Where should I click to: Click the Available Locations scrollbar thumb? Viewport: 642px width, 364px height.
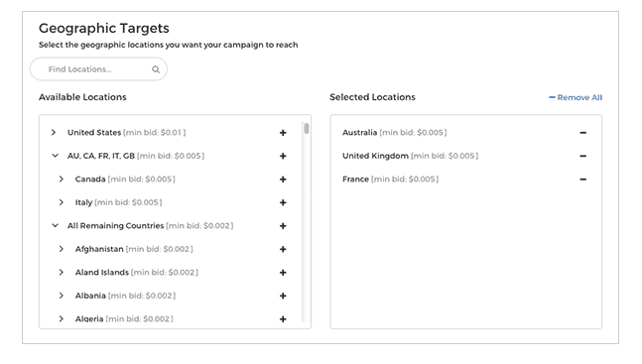click(x=307, y=129)
